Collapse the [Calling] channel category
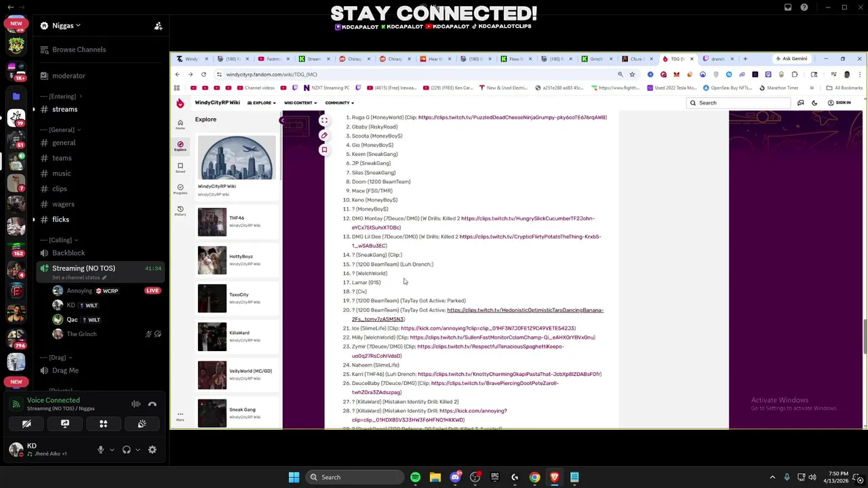The height and width of the screenshot is (488, 868). pos(59,240)
